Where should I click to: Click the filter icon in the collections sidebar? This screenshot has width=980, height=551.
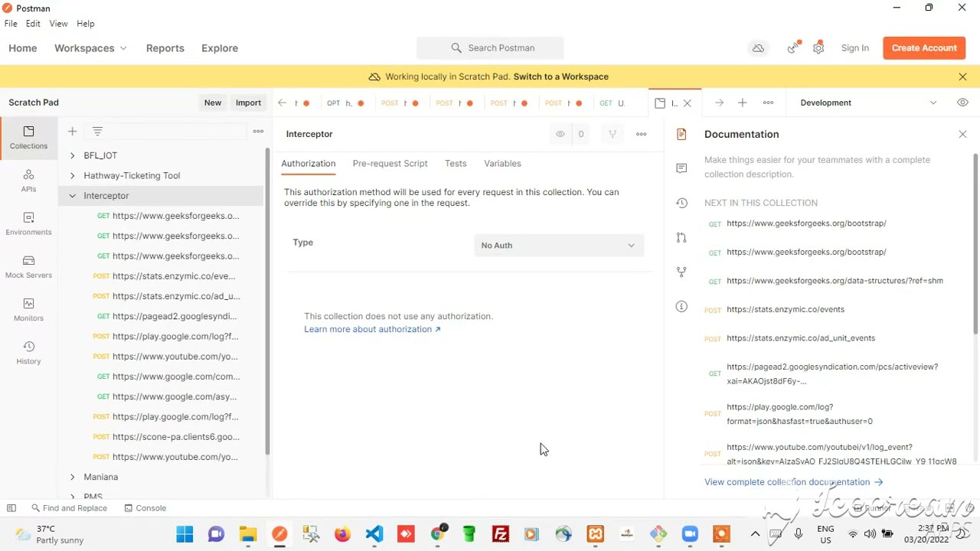click(x=97, y=132)
